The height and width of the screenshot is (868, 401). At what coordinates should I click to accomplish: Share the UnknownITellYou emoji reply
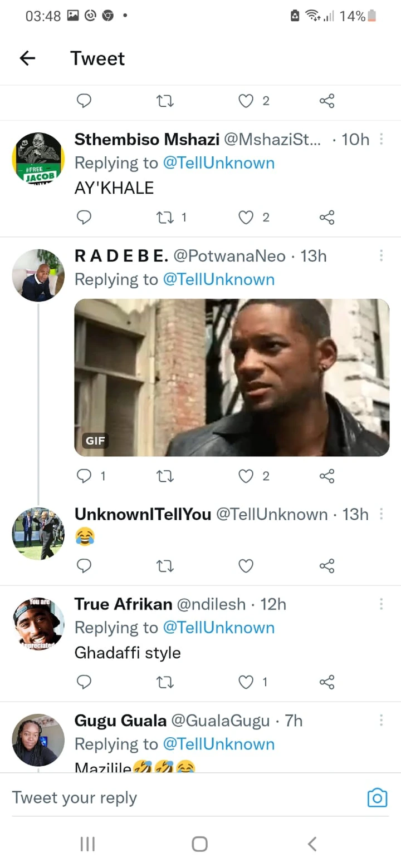click(x=327, y=566)
